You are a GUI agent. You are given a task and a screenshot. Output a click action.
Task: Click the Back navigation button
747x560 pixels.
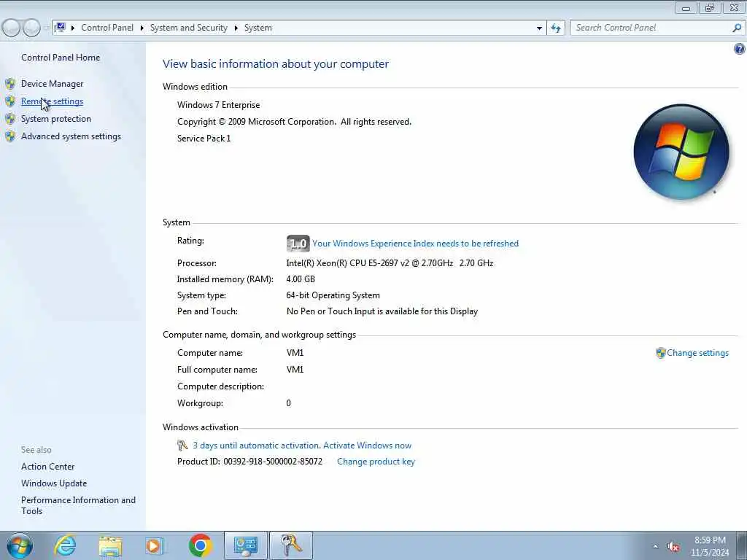pos(11,28)
